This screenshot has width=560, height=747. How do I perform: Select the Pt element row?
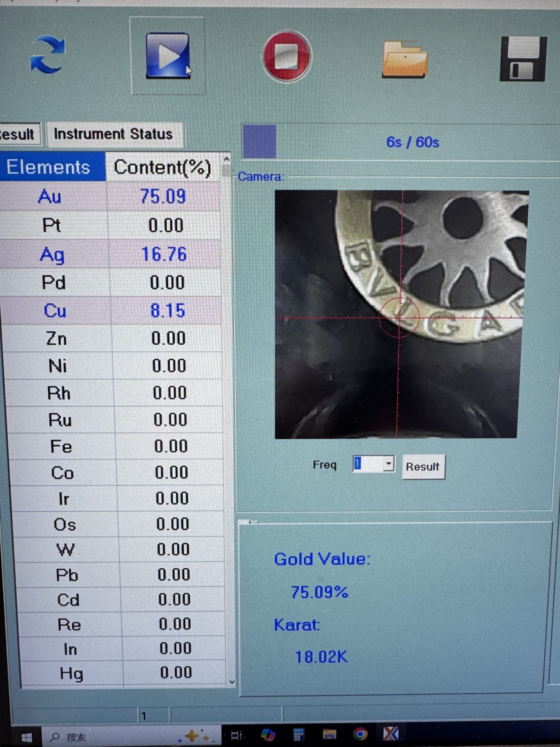(110, 225)
